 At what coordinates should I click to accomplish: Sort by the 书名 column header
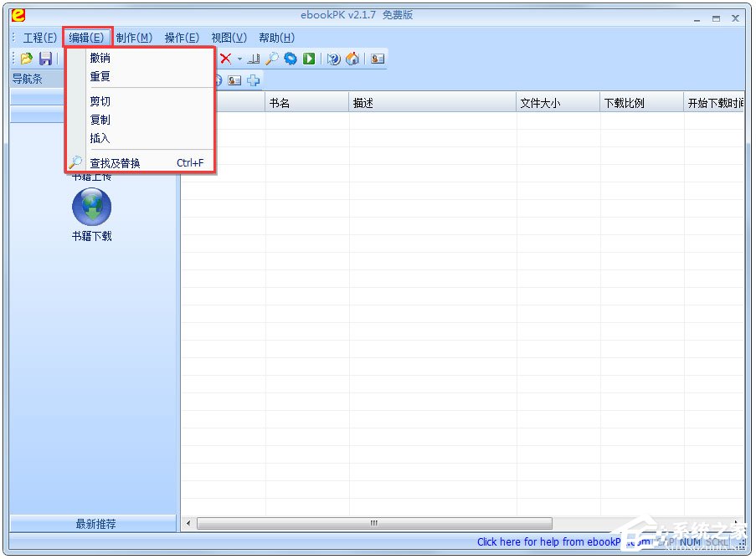click(307, 103)
